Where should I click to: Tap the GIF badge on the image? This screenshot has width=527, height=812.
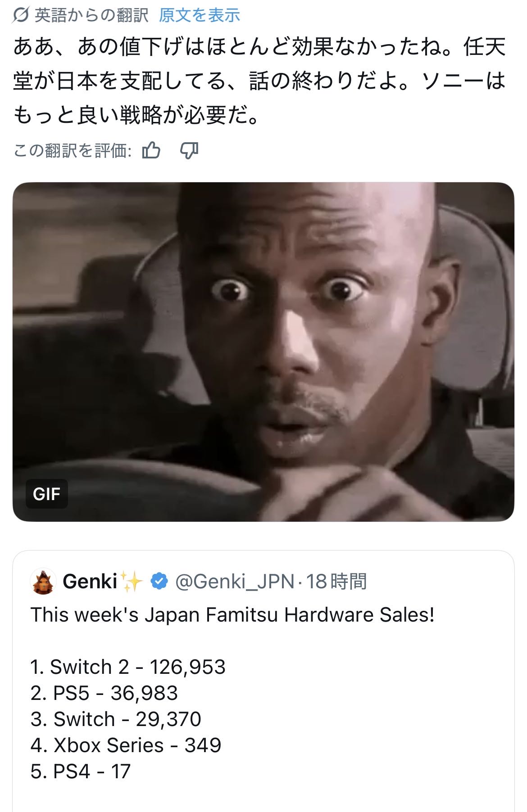(46, 494)
